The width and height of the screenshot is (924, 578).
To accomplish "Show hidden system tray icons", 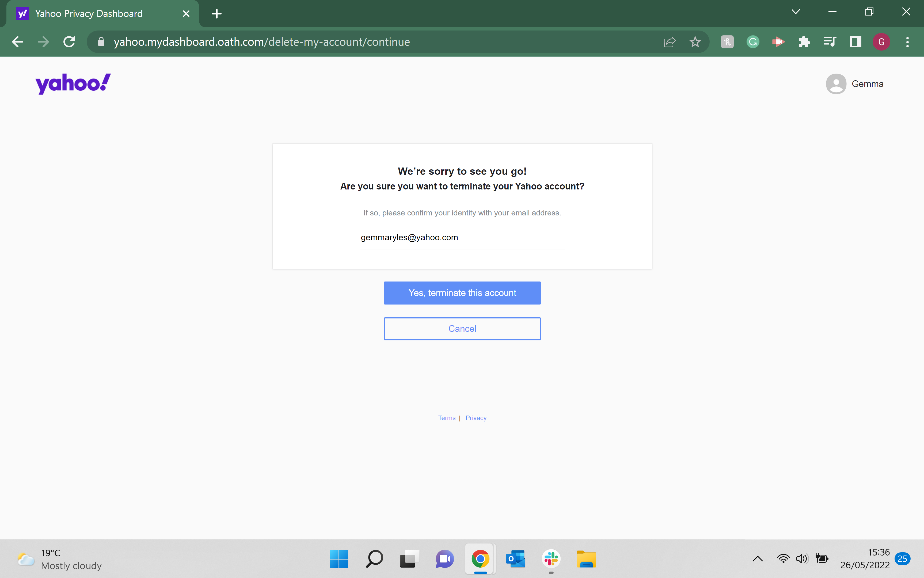I will 757,559.
